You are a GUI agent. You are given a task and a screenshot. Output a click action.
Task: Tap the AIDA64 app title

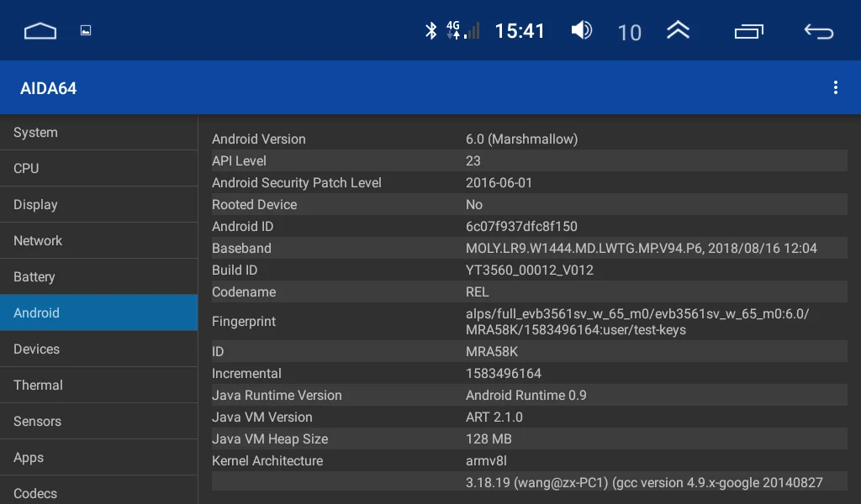[48, 88]
